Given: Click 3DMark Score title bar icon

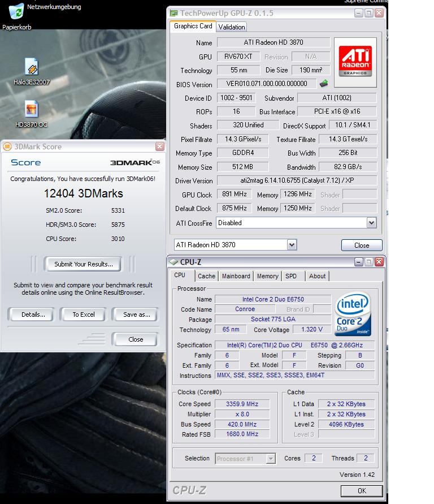Looking at the screenshot, I should (x=7, y=147).
